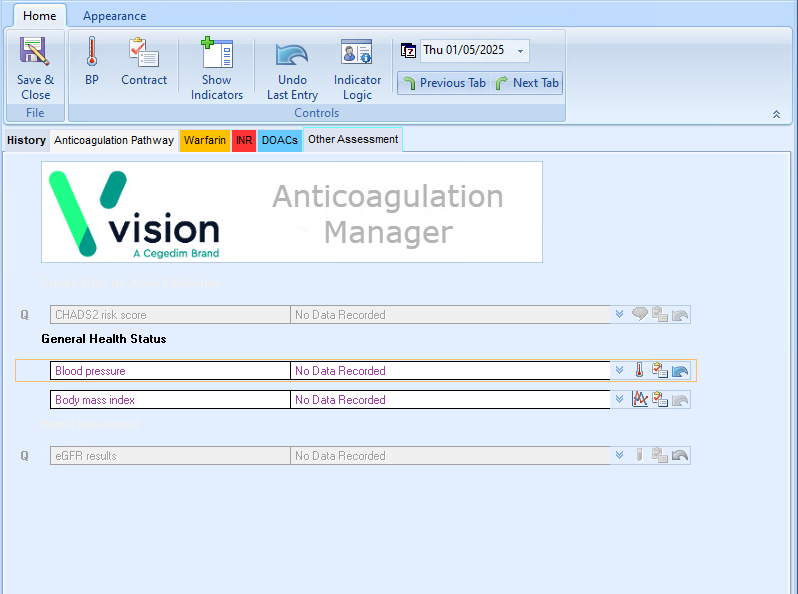Select the Anticoagulation Pathway tab
The width and height of the screenshot is (798, 594).
114,140
